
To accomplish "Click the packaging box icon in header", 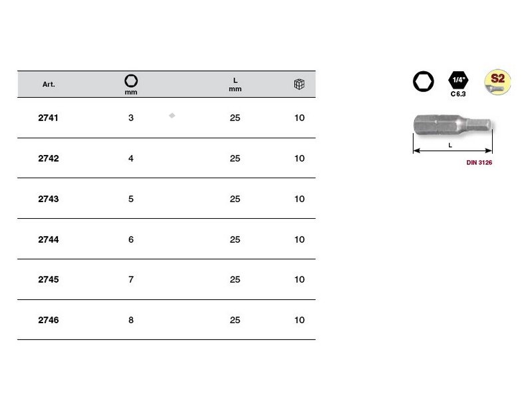I will (299, 84).
